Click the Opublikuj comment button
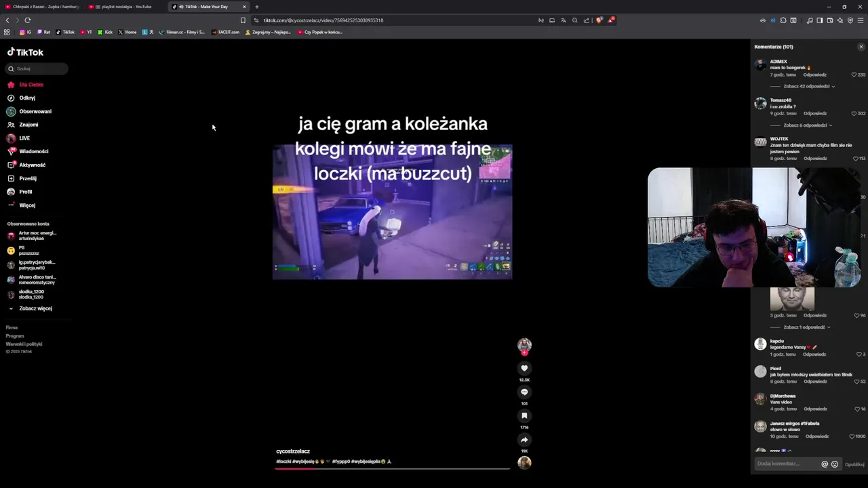Image resolution: width=868 pixels, height=488 pixels. (x=854, y=464)
